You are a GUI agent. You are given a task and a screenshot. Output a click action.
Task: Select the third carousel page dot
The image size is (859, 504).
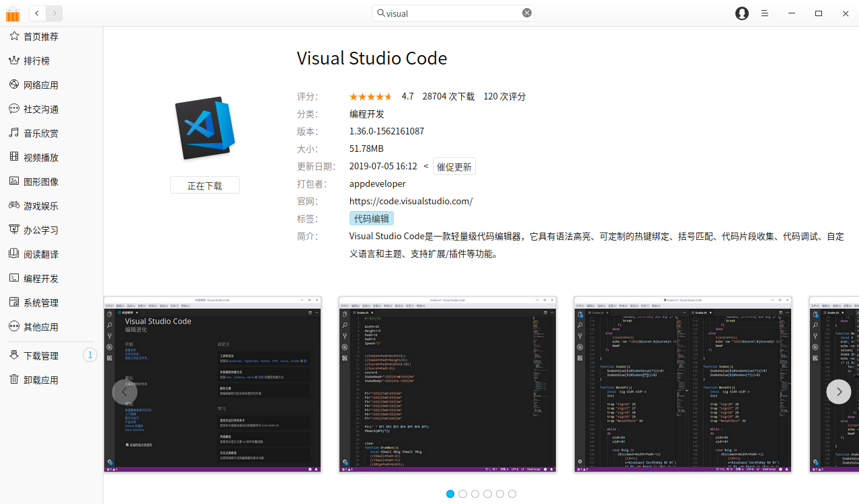(x=475, y=494)
